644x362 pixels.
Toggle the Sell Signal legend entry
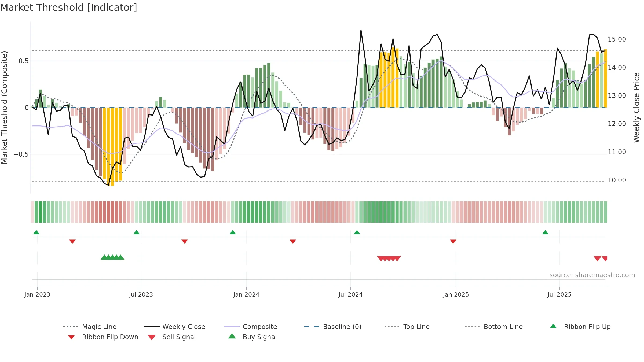click(x=172, y=337)
